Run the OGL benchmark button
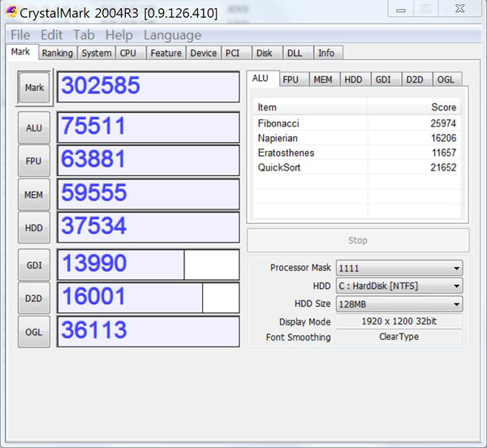 pyautogui.click(x=34, y=332)
